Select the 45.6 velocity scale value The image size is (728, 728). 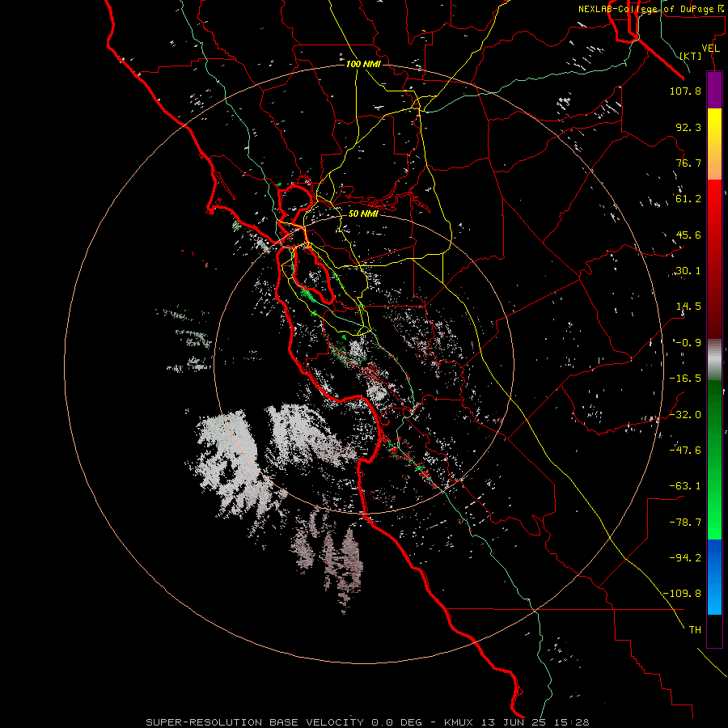pos(688,235)
